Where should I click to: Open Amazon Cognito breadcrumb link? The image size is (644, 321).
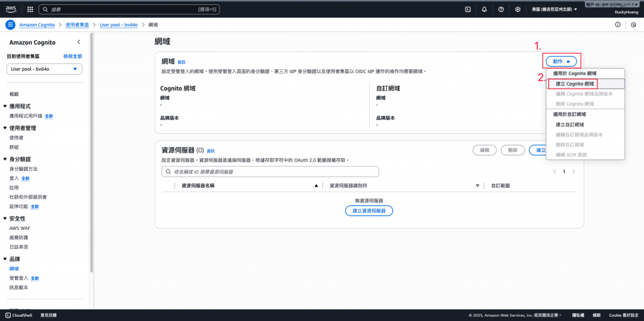click(x=37, y=24)
